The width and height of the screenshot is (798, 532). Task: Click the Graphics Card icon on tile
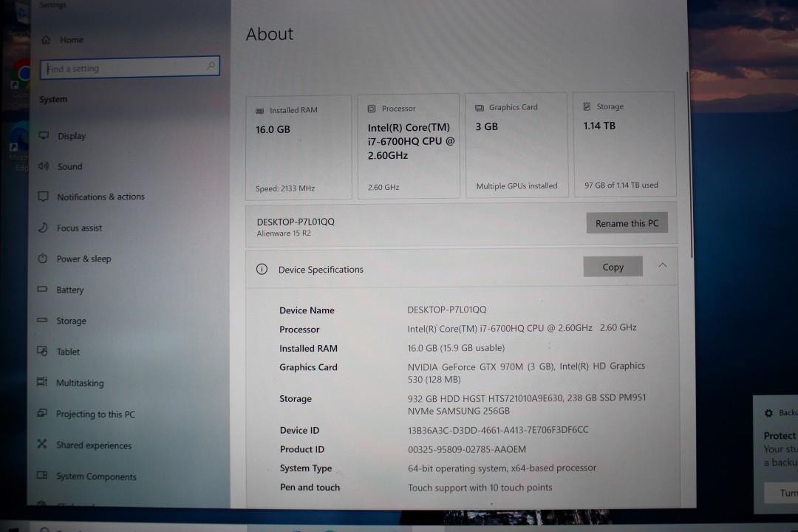point(480,107)
